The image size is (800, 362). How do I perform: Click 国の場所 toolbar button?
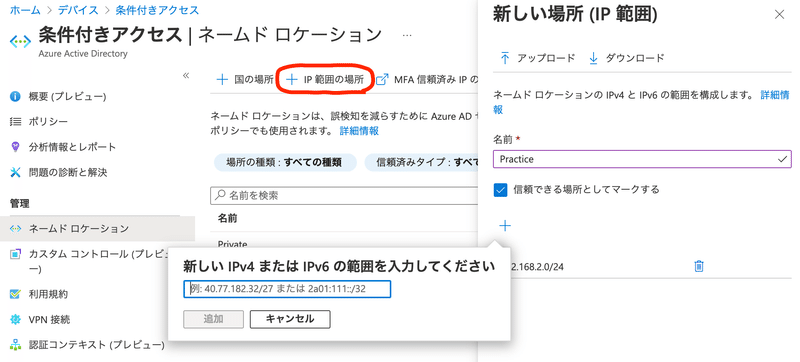point(244,80)
